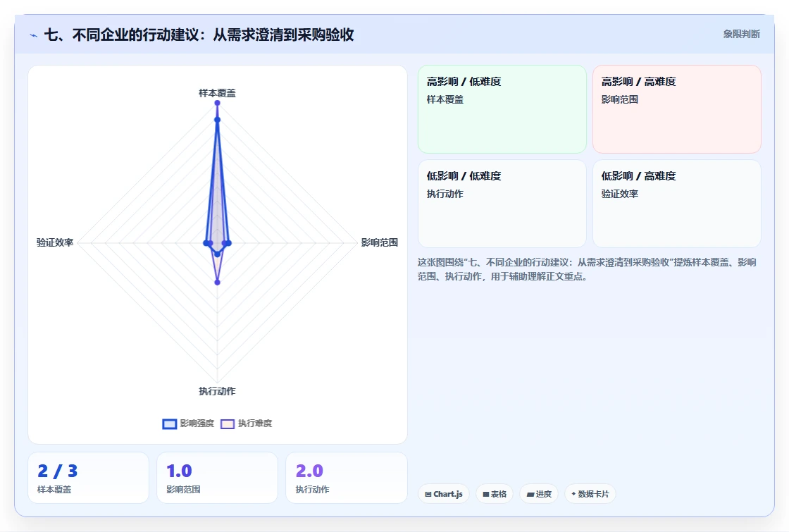Select the 高影响 / 低难度 quadrant card
Image resolution: width=789 pixels, height=532 pixels.
point(502,109)
